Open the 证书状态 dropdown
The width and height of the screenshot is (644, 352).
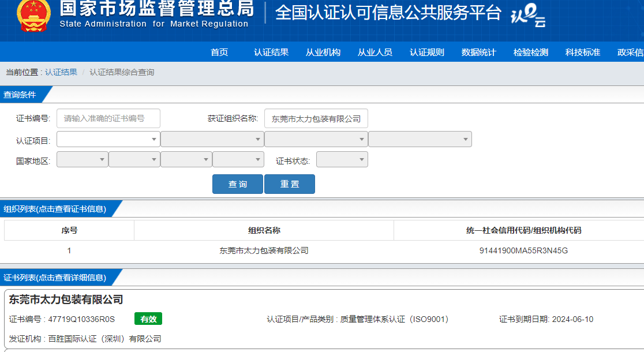(342, 159)
